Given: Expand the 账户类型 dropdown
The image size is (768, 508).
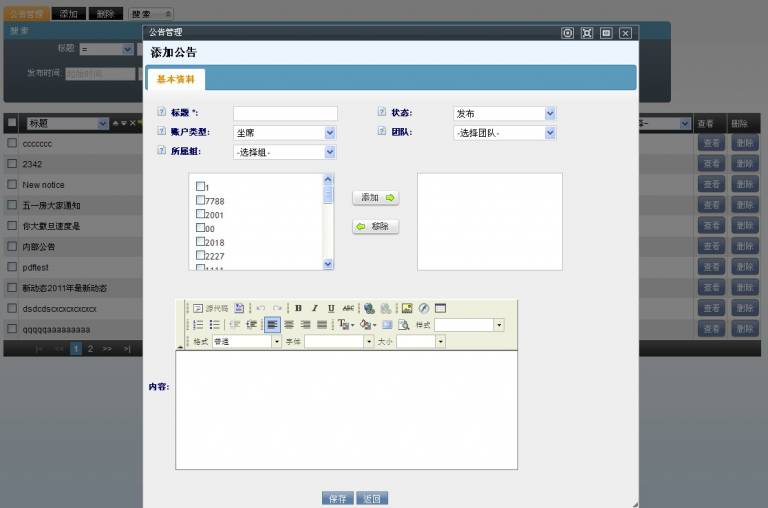Looking at the screenshot, I should coord(285,132).
